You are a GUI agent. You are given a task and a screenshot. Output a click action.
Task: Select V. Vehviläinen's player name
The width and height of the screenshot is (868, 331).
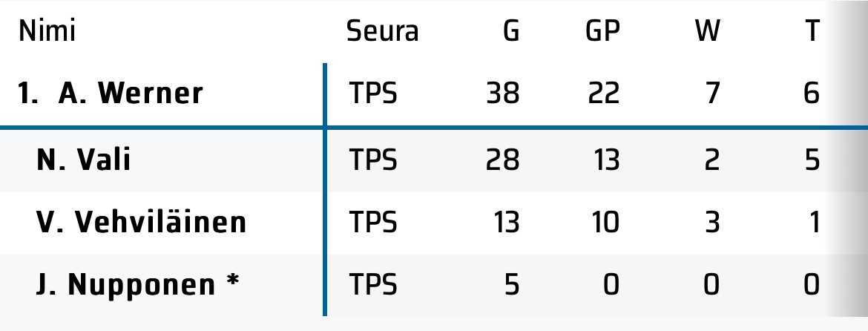(x=141, y=222)
